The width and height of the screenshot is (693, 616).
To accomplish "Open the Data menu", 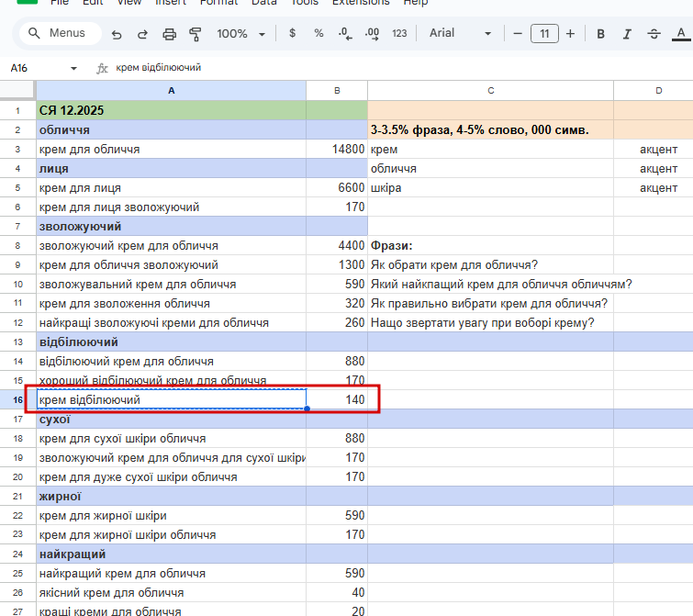I will click(x=264, y=3).
